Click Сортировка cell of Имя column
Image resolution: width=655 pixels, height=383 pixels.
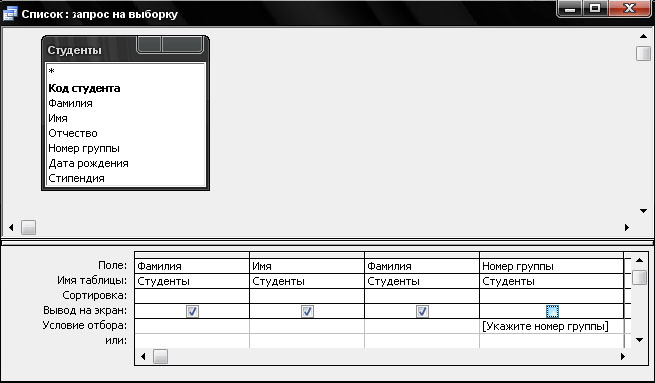(307, 296)
